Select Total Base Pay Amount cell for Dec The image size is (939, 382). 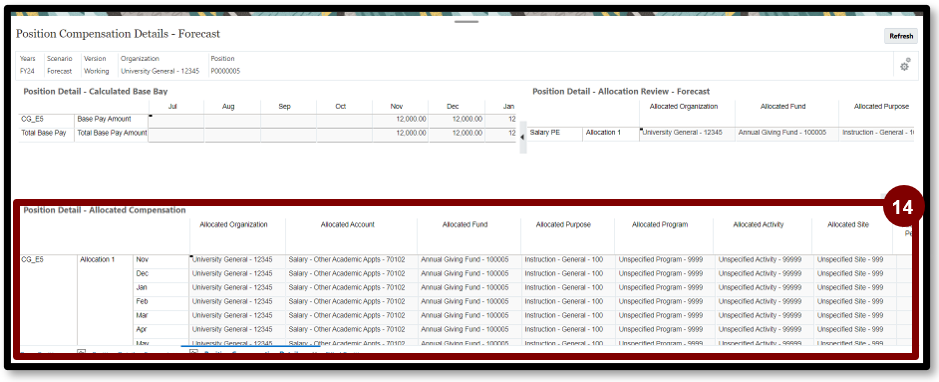pos(456,133)
